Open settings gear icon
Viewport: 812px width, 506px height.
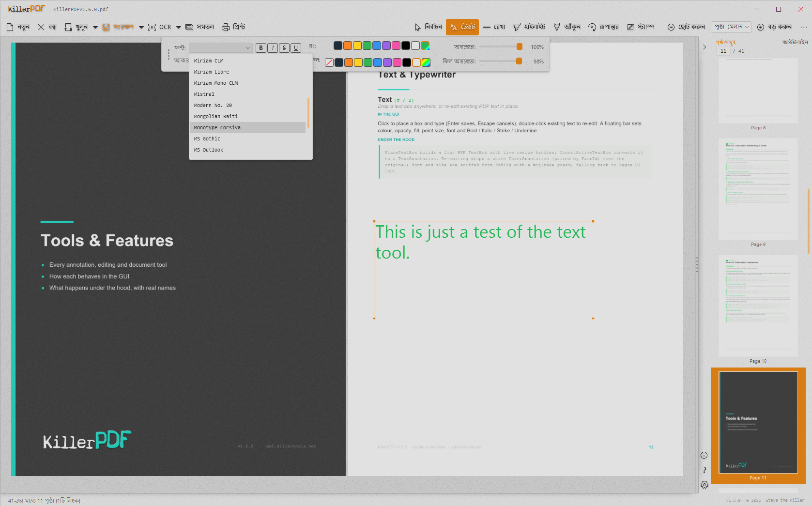[704, 485]
